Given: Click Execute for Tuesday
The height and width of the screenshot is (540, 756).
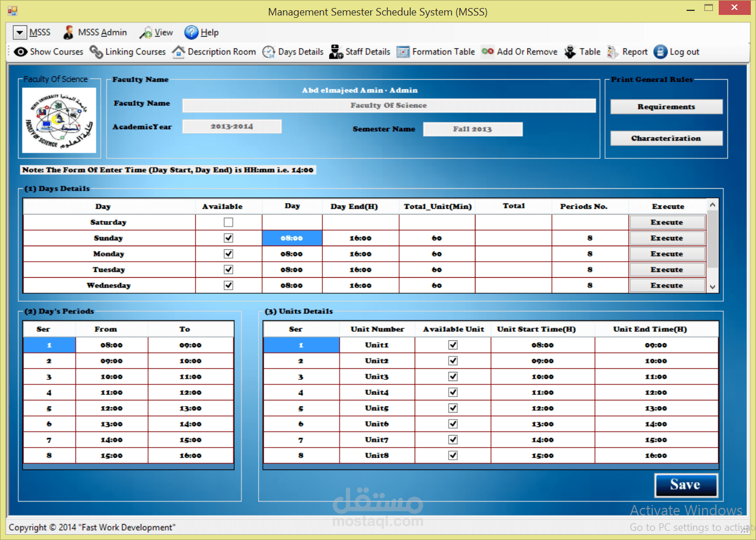Looking at the screenshot, I should [667, 270].
